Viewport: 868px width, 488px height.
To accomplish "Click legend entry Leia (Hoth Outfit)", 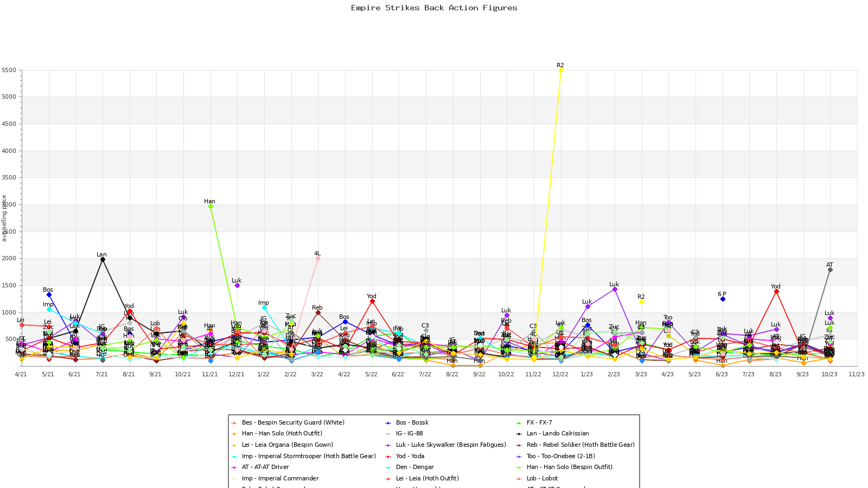I will coord(427,478).
